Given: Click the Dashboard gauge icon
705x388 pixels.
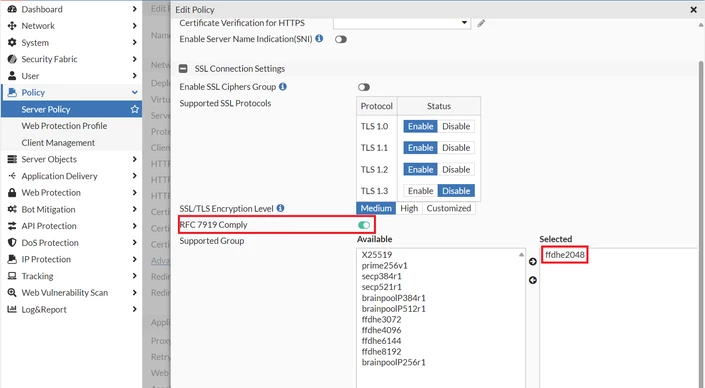Looking at the screenshot, I should (x=12, y=9).
